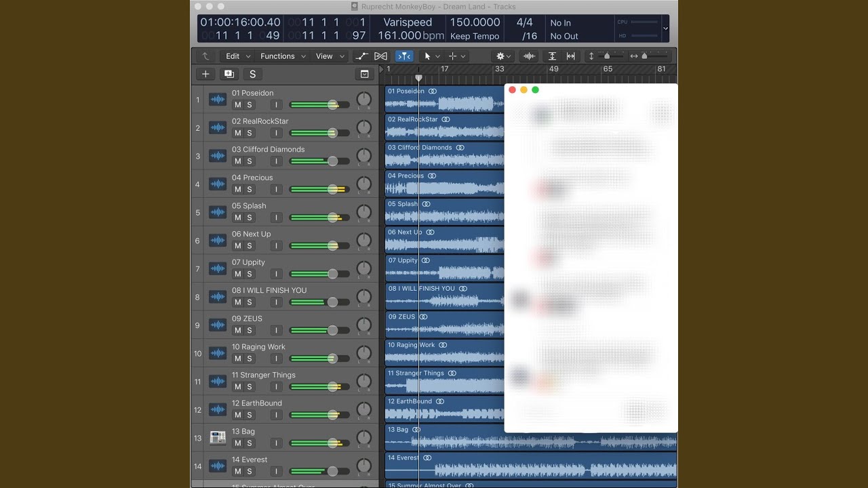Toggle Flex mode bowtie icon
The width and height of the screenshot is (868, 488).
tap(381, 56)
